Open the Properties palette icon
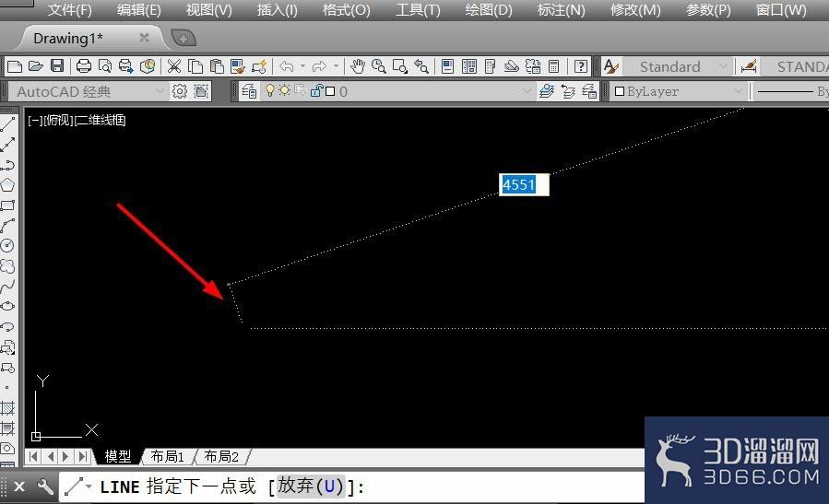 [x=448, y=66]
